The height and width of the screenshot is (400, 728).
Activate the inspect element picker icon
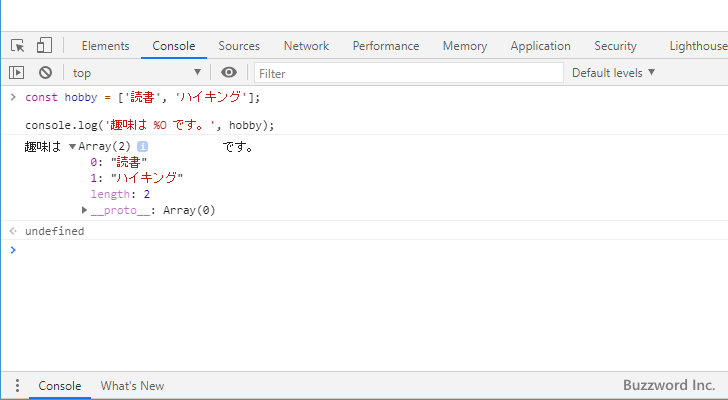pyautogui.click(x=18, y=45)
